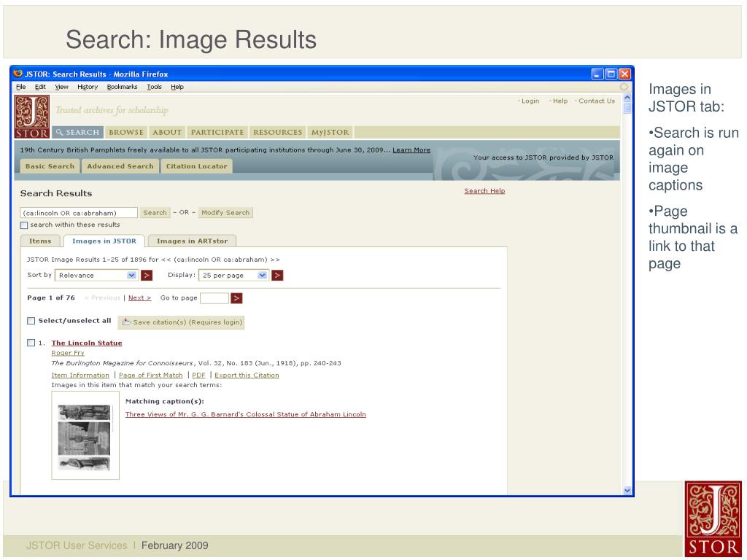747x560 pixels.
Task: Open the History menu
Action: pos(88,87)
